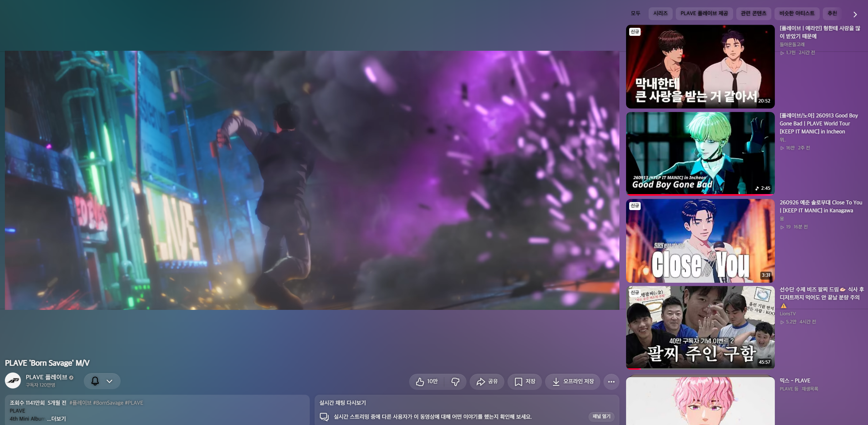Select the 비슷한 아티스트 filter chip
Screen dimensions: 868x425
[x=797, y=14]
